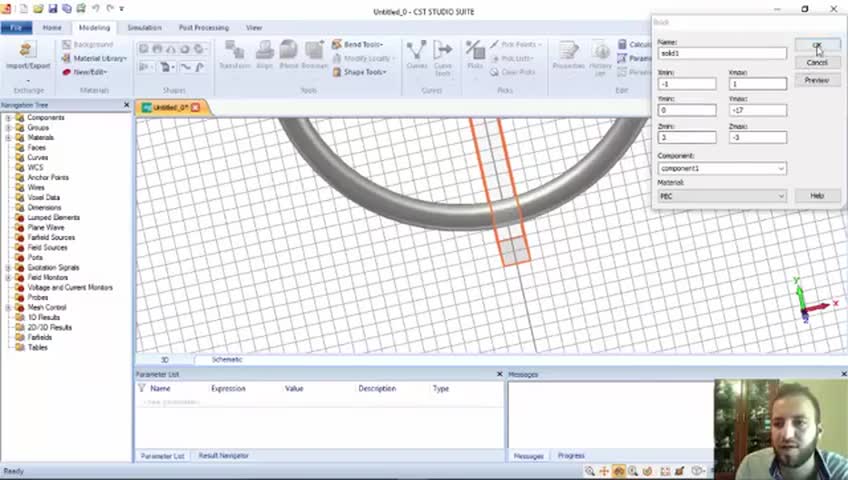
Task: Expand the Excitation Signals tree node
Action: coord(8,268)
